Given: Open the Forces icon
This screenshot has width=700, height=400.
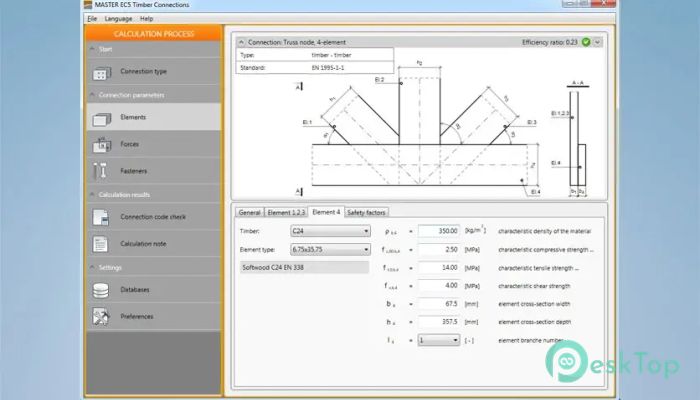Looking at the screenshot, I should pyautogui.click(x=102, y=145).
